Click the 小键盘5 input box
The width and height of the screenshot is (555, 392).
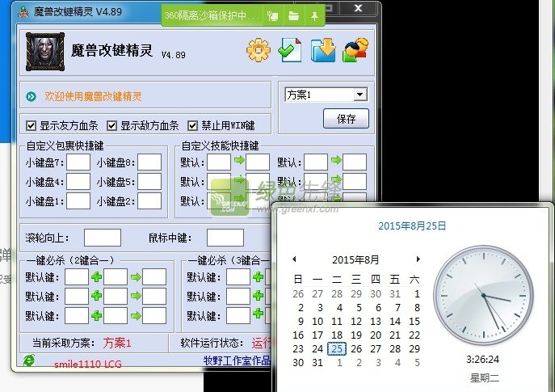(149, 182)
